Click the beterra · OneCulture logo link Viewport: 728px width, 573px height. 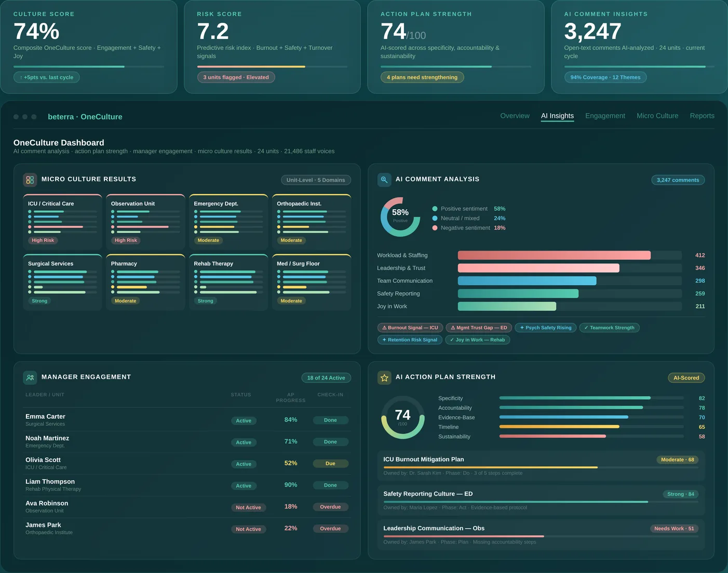coord(85,116)
